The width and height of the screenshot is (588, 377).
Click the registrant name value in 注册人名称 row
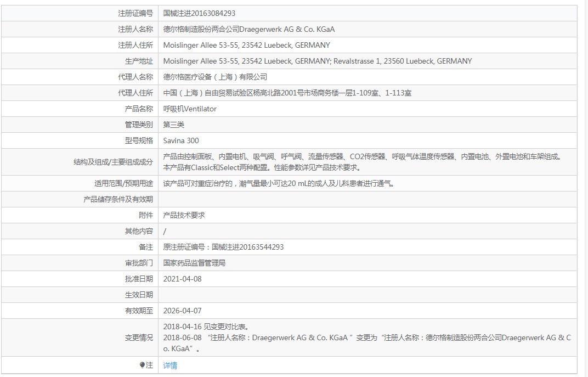pyautogui.click(x=249, y=29)
